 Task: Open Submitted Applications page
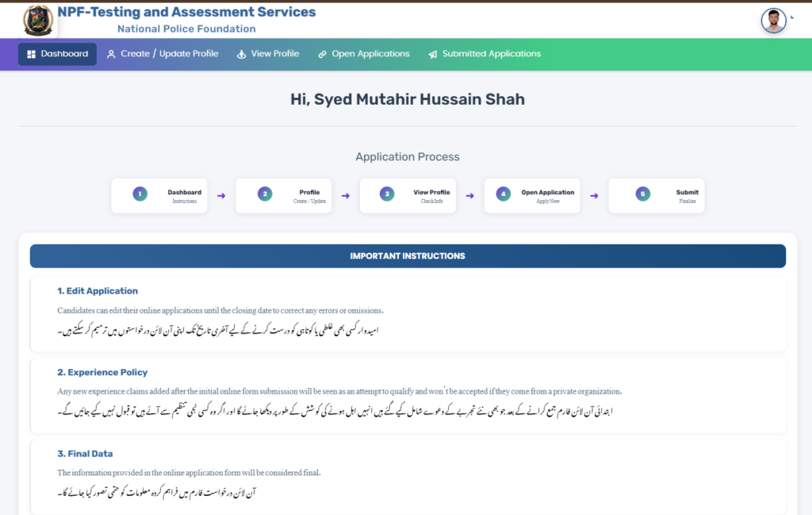485,54
